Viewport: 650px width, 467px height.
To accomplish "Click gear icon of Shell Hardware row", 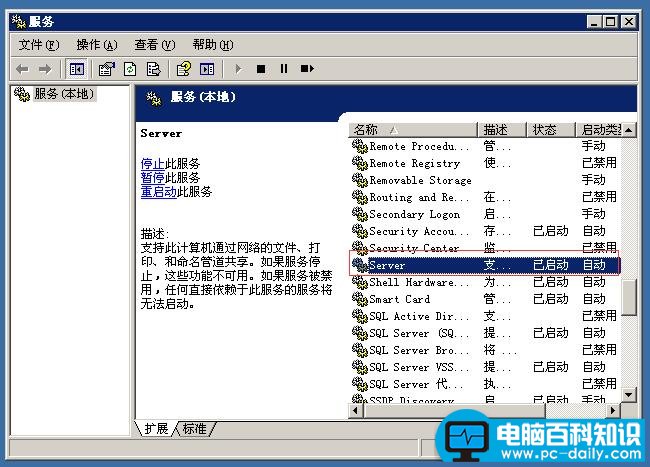I will pyautogui.click(x=360, y=282).
